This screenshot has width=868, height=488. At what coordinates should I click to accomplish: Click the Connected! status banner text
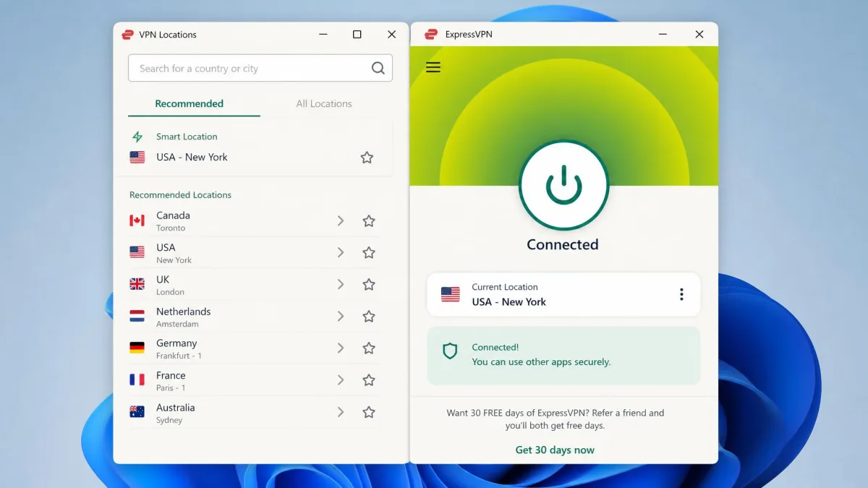pyautogui.click(x=495, y=348)
